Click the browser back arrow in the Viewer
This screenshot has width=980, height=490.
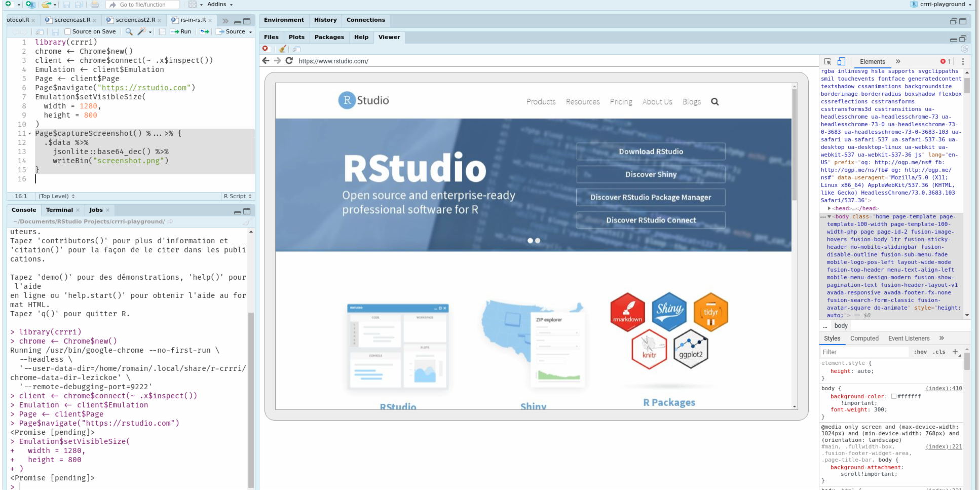click(x=266, y=61)
